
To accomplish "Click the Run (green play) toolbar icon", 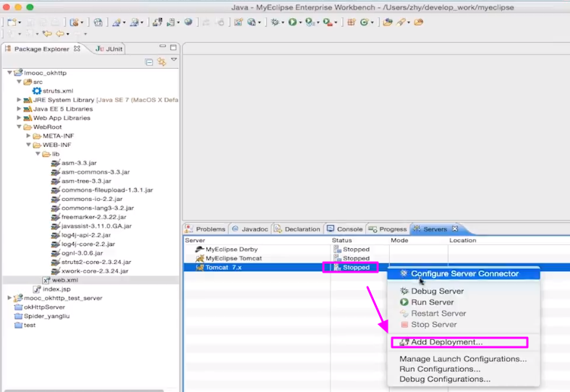I will pyautogui.click(x=292, y=22).
